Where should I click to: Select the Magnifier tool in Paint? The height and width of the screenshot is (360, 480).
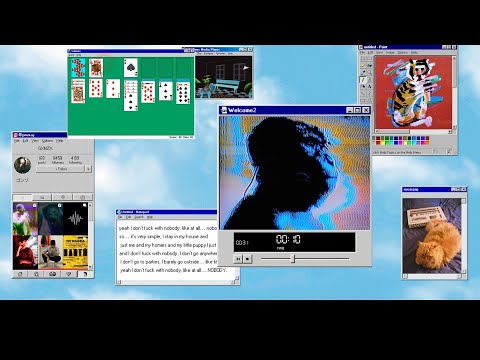pos(370,73)
